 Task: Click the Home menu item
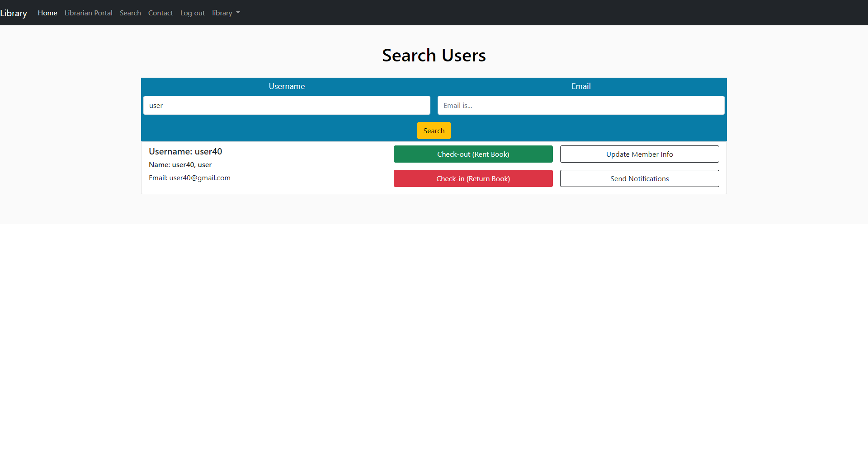coord(47,13)
